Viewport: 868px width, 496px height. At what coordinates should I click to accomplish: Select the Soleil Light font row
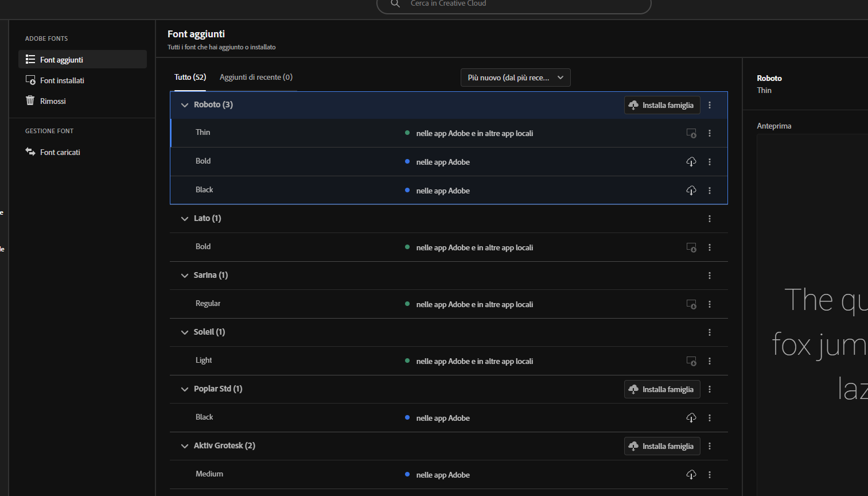tap(449, 361)
